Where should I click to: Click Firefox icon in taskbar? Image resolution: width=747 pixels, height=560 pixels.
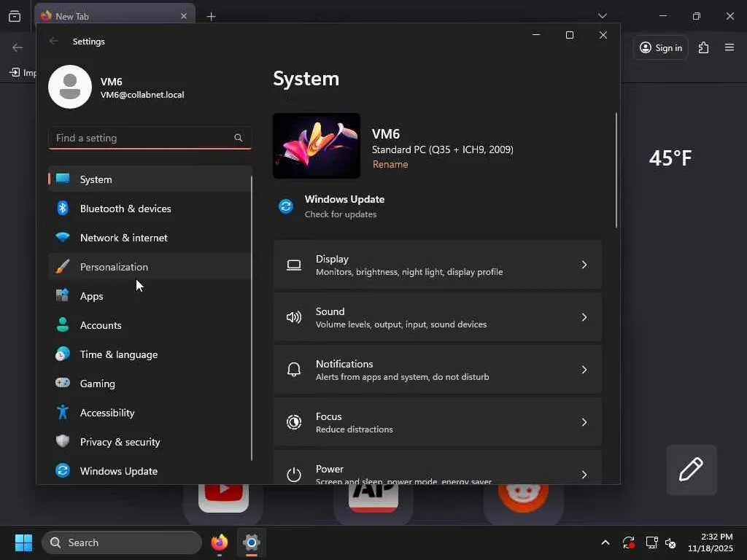(220, 542)
